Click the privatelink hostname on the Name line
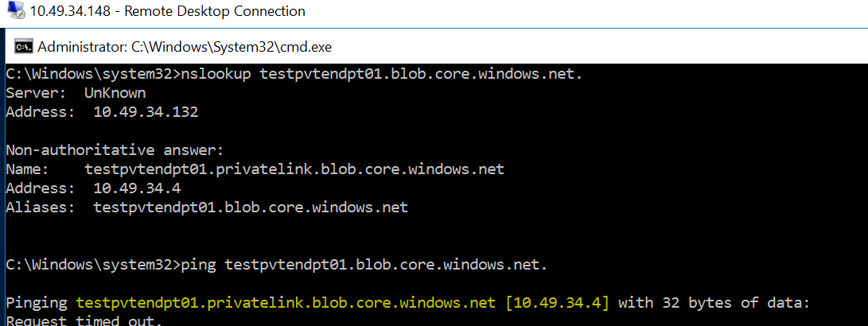The height and width of the screenshot is (326, 868). [294, 169]
